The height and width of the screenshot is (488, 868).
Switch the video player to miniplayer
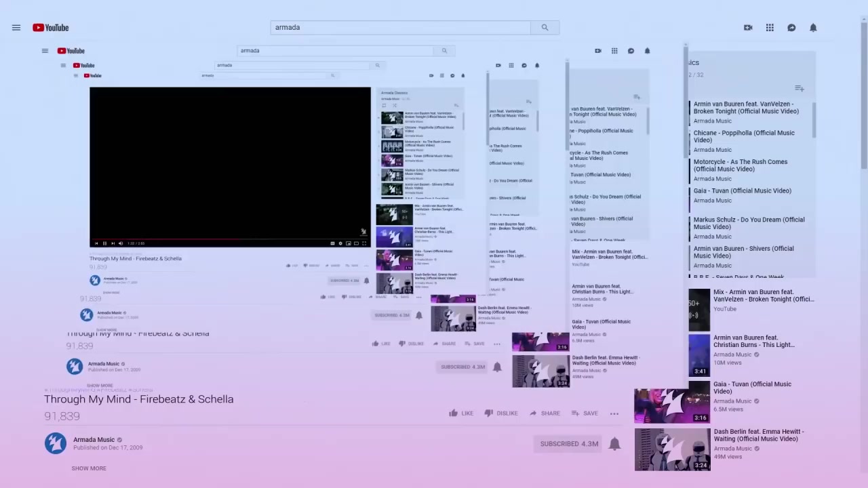coord(349,243)
